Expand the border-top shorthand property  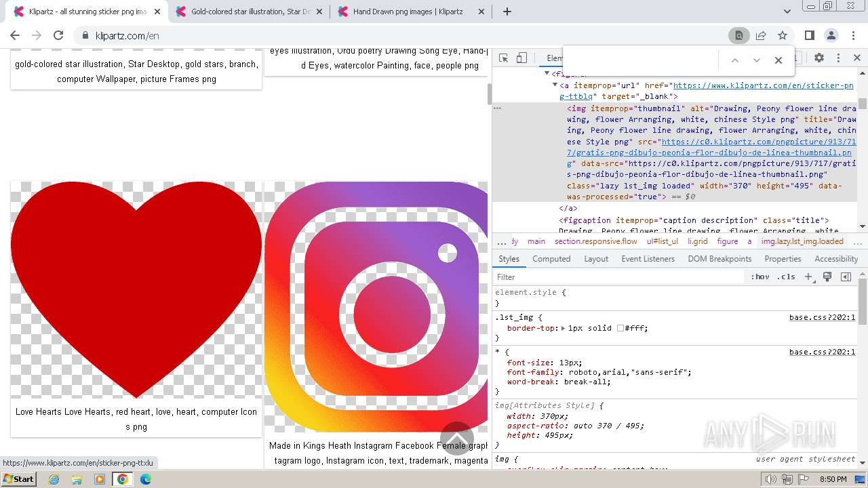pos(563,328)
